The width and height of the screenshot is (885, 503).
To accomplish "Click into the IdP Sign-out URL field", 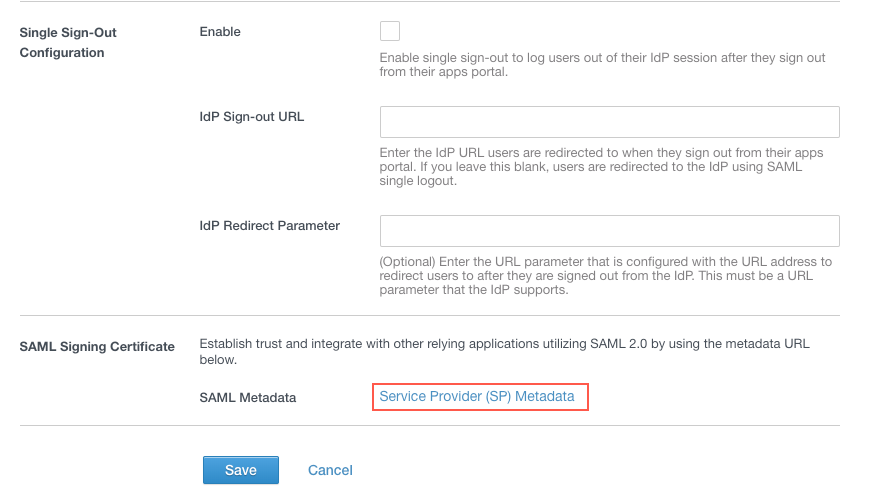I will point(609,122).
